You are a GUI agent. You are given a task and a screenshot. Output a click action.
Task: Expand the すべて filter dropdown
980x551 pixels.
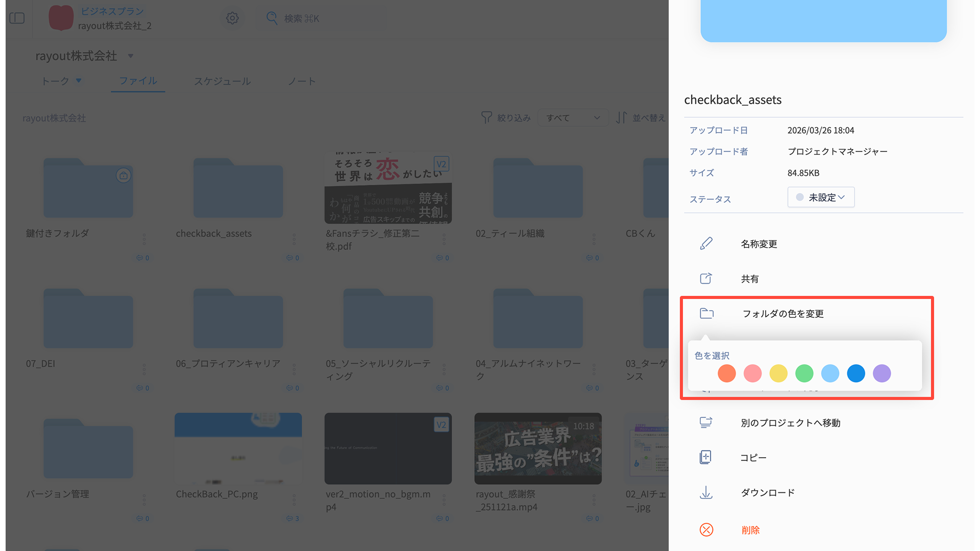coord(573,118)
